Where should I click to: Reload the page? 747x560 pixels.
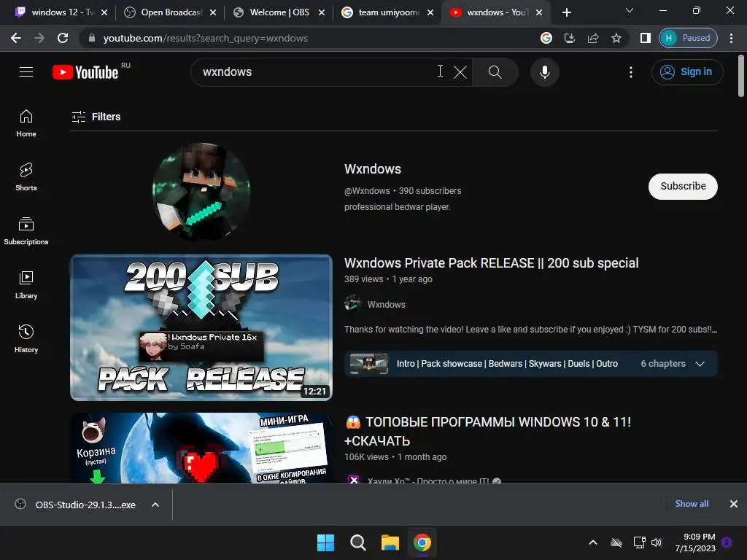pyautogui.click(x=63, y=38)
